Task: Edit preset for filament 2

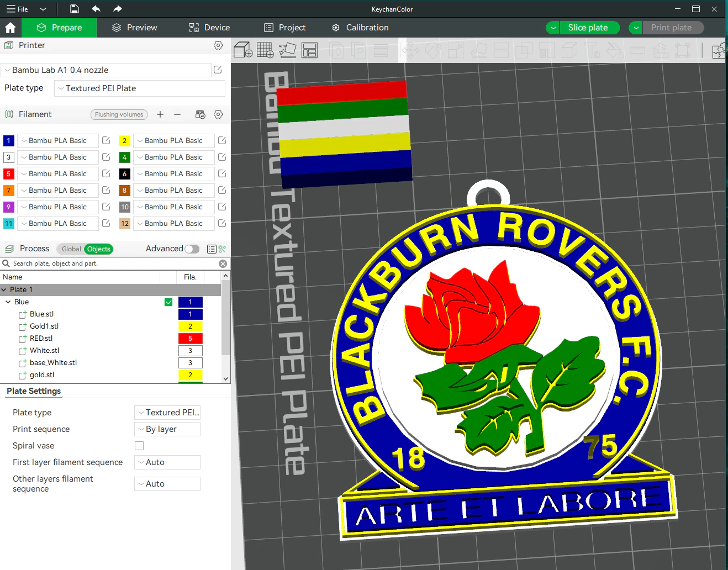Action: tap(222, 141)
